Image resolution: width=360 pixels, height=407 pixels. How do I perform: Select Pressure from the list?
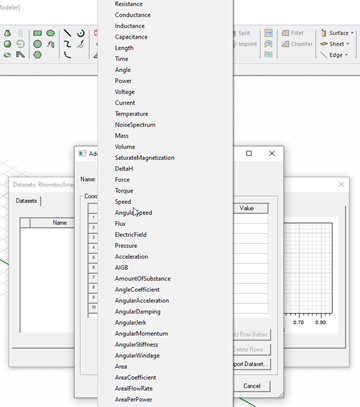click(126, 246)
